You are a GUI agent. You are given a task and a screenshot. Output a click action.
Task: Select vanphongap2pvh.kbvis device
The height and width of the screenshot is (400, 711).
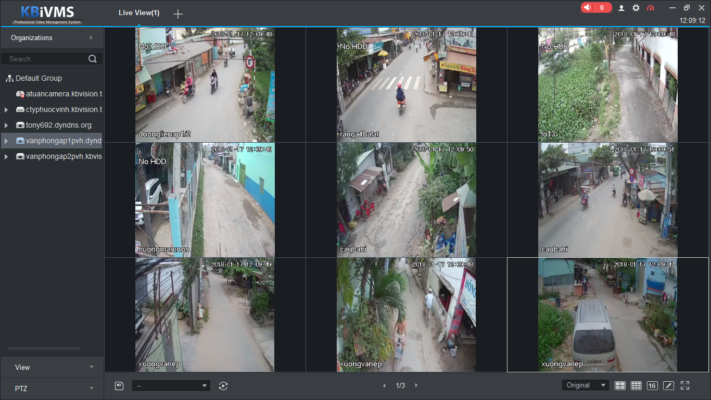(64, 156)
